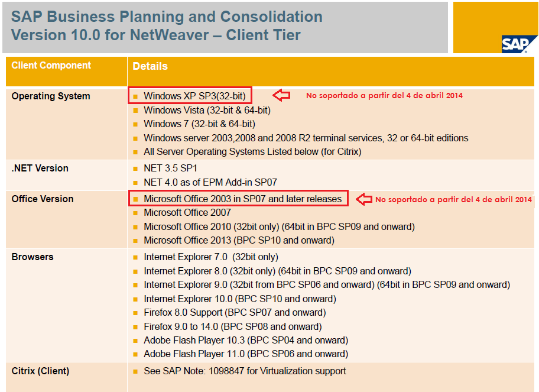This screenshot has width=539, height=392.
Task: Click the orange bullet before Windows Vista
Action: point(135,111)
